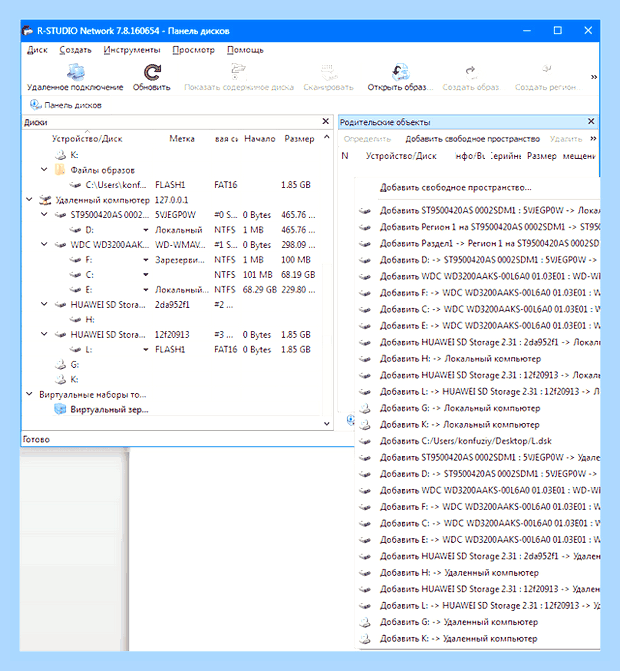The height and width of the screenshot is (671, 620).
Task: Select the FLASH1 label in the L: row
Action: point(169,350)
